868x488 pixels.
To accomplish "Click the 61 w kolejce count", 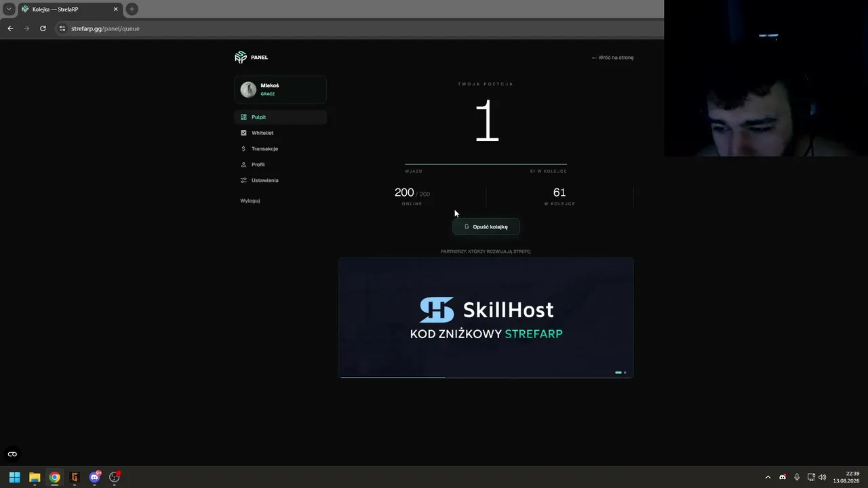I will pyautogui.click(x=559, y=193).
